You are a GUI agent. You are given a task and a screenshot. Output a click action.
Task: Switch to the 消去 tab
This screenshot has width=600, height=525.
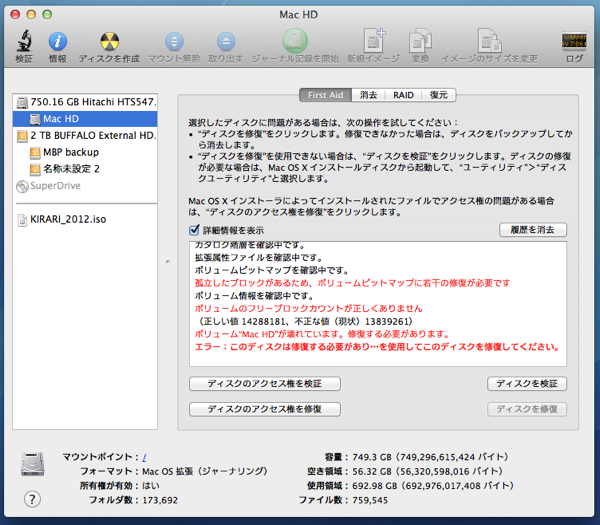tap(368, 95)
